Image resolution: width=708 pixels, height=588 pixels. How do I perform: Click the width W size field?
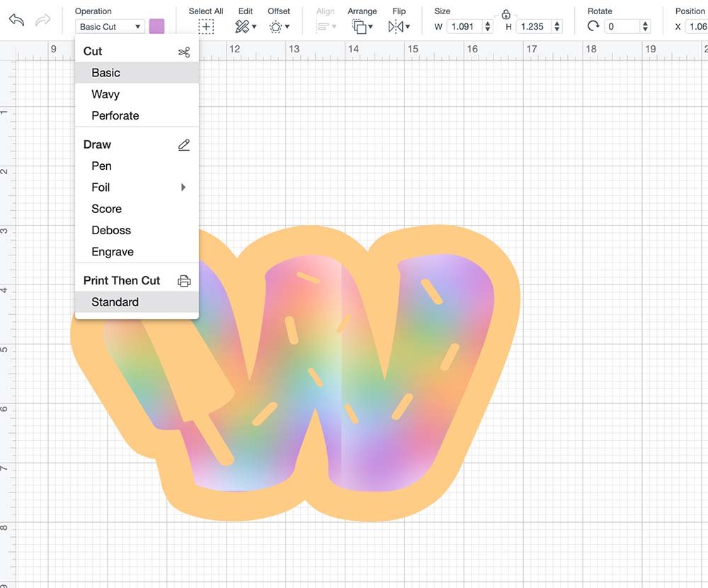tap(464, 27)
